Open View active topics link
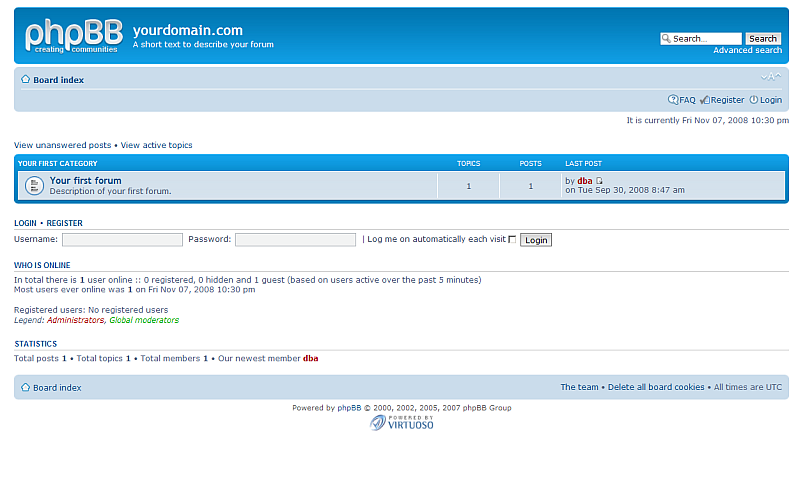This screenshot has height=501, width=800. pos(157,145)
